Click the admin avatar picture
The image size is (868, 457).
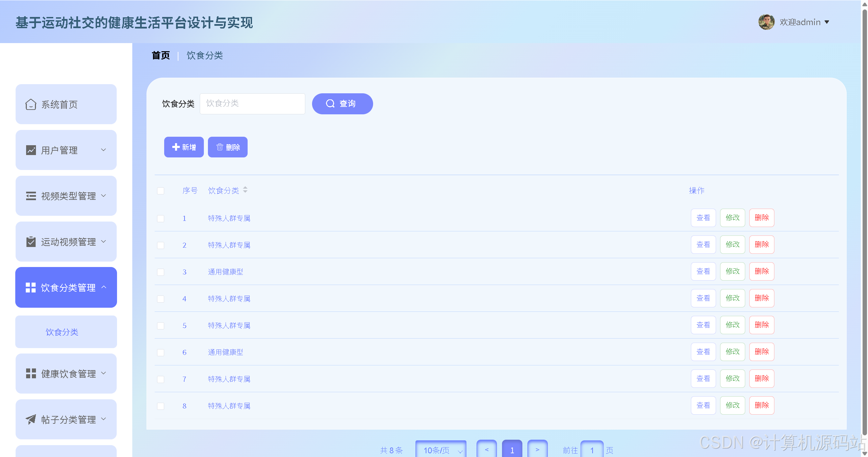point(766,22)
